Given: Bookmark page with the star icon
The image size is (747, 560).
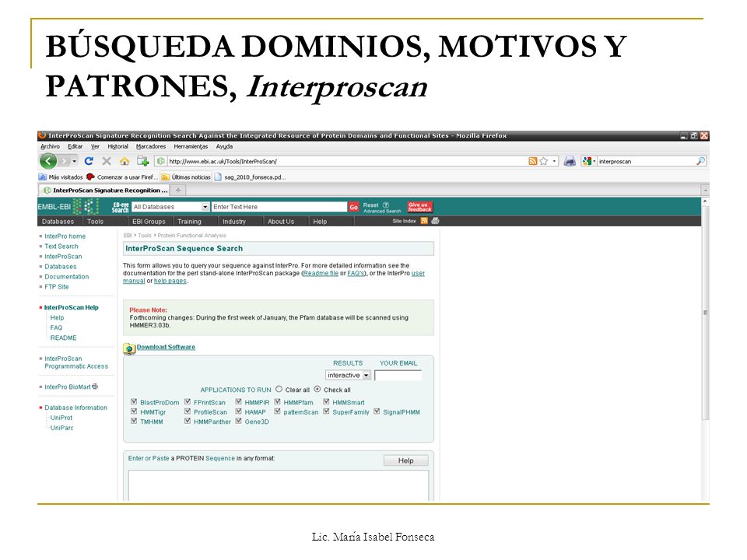Looking at the screenshot, I should (544, 161).
